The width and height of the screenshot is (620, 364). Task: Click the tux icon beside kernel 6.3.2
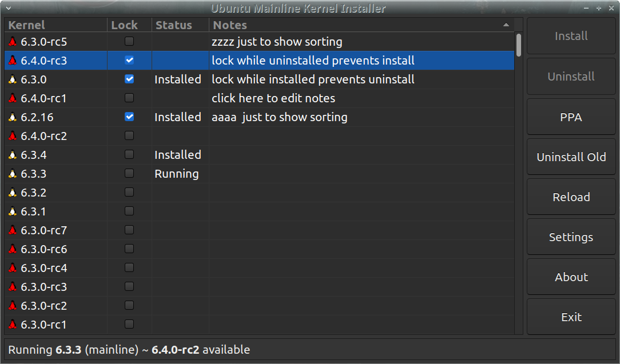(13, 193)
